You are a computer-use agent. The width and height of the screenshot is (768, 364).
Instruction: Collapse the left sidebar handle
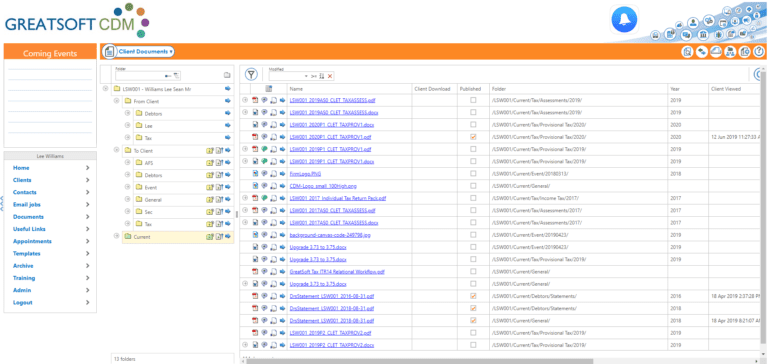(1, 204)
